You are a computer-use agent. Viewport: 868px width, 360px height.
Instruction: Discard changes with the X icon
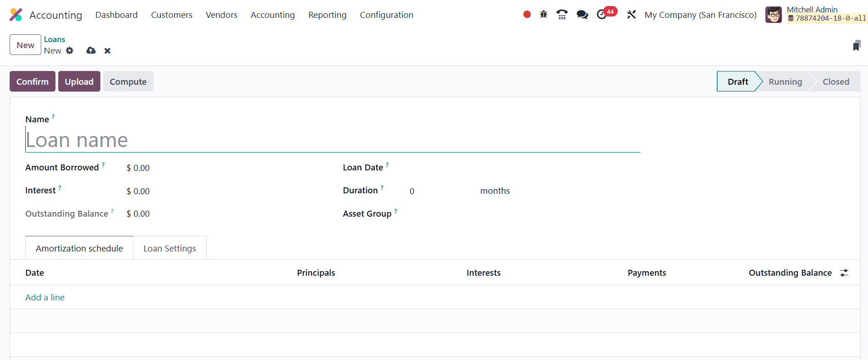point(107,50)
